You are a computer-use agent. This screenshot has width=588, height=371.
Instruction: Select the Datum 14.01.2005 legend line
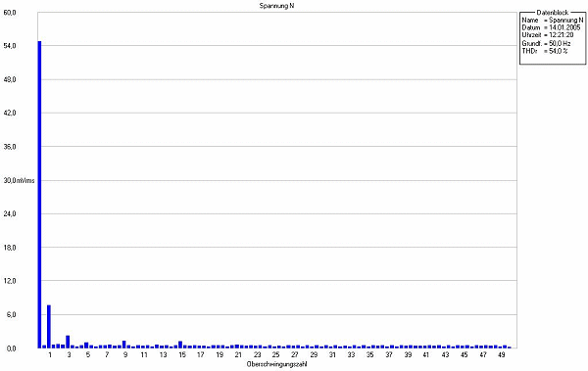[x=551, y=27]
